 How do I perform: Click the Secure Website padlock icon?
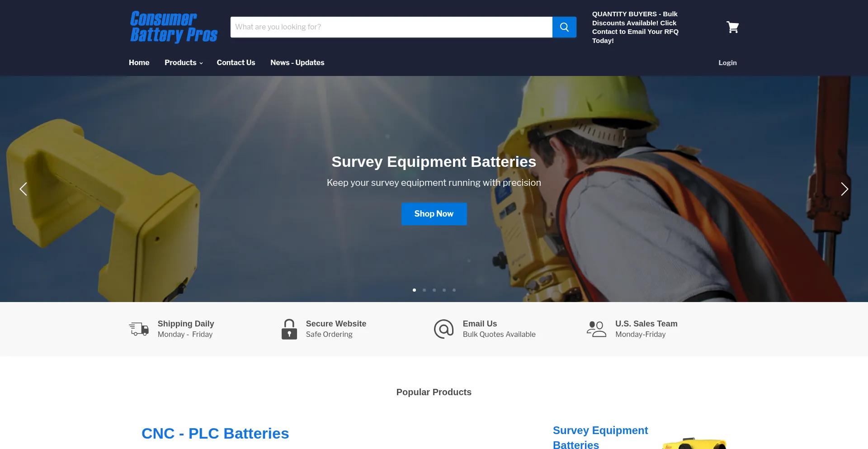(x=288, y=329)
